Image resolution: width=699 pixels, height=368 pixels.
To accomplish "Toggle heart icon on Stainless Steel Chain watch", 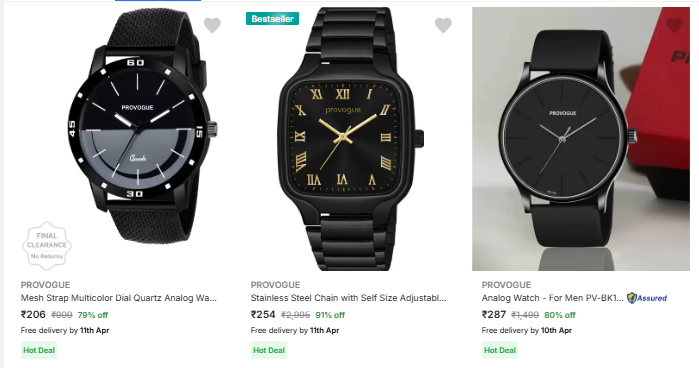I will [x=443, y=25].
